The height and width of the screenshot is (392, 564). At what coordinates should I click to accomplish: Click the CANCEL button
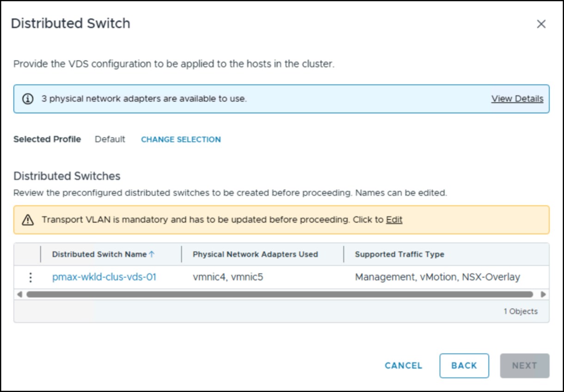(x=404, y=366)
